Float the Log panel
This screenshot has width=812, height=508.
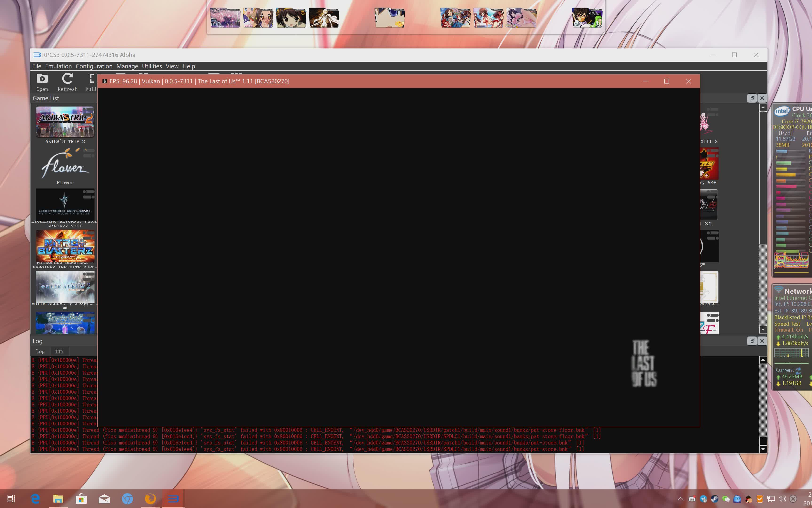click(752, 341)
